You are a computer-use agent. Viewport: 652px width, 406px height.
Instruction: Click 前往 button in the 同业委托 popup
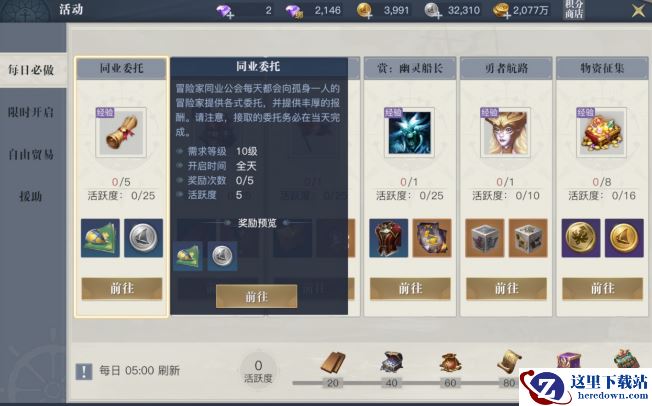pos(257,296)
